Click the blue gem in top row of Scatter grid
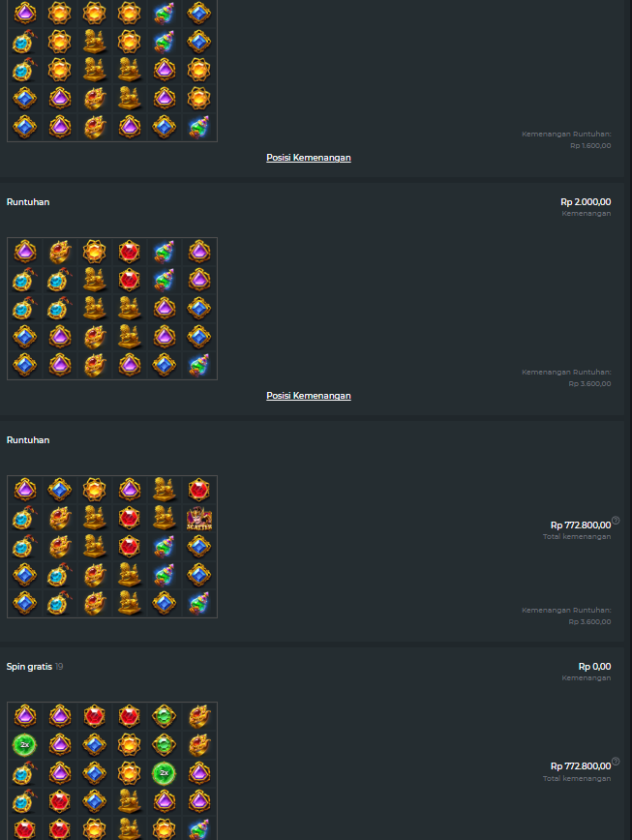632x840 pixels. [59, 490]
